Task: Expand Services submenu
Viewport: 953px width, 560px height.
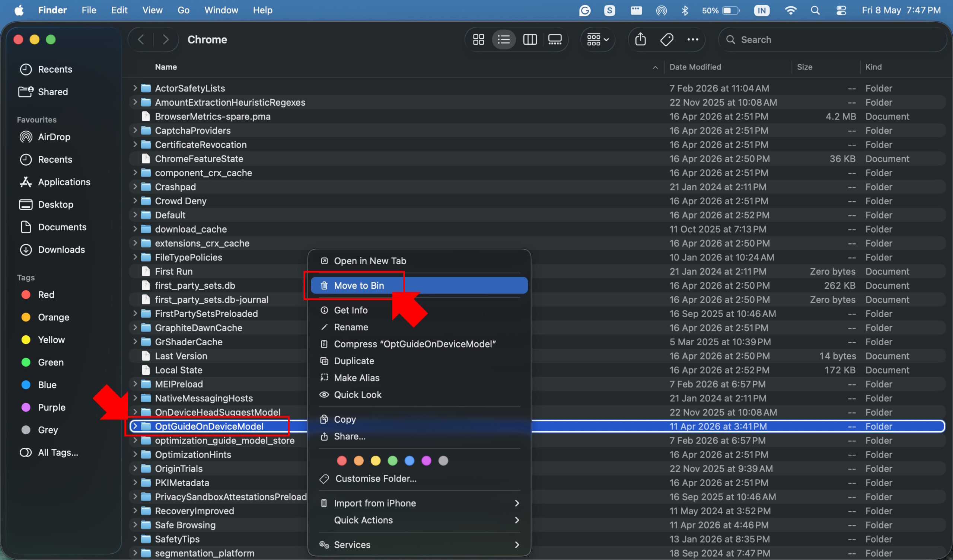Action: [419, 545]
